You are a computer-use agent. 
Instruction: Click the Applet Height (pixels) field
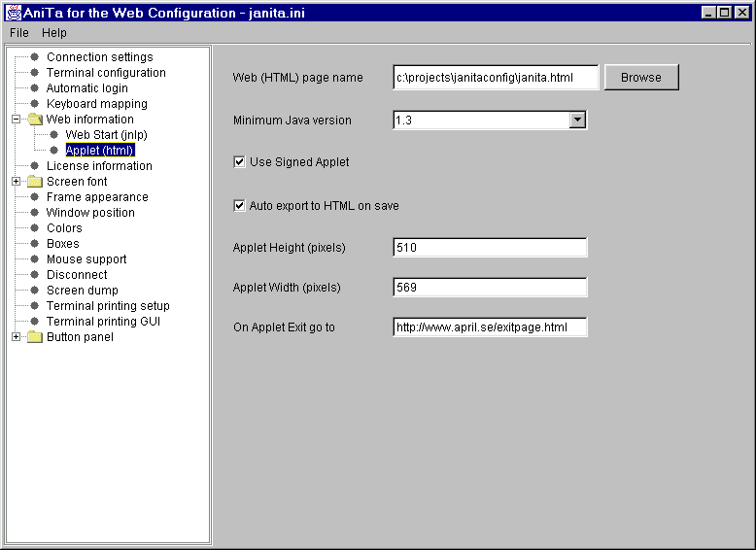pyautogui.click(x=490, y=247)
